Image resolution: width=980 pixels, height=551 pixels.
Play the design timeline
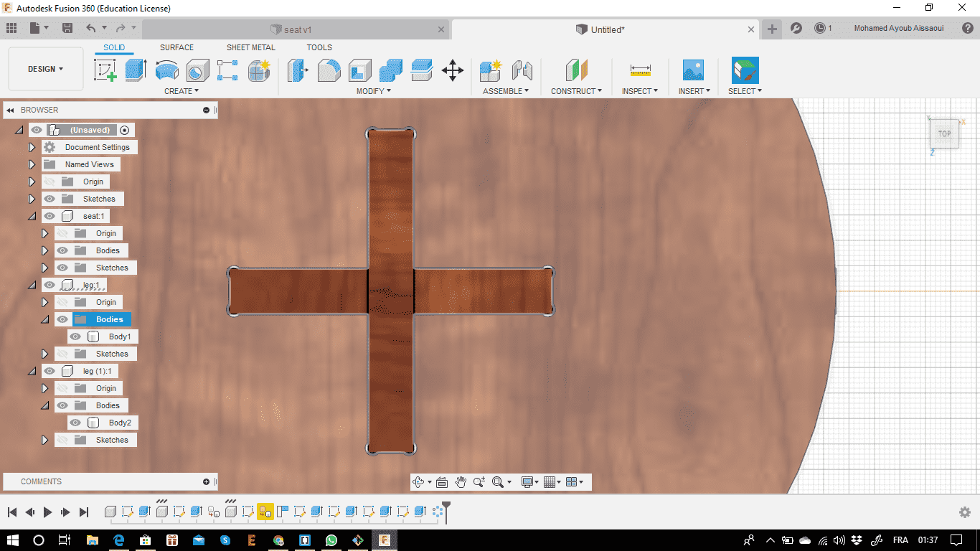(x=47, y=512)
